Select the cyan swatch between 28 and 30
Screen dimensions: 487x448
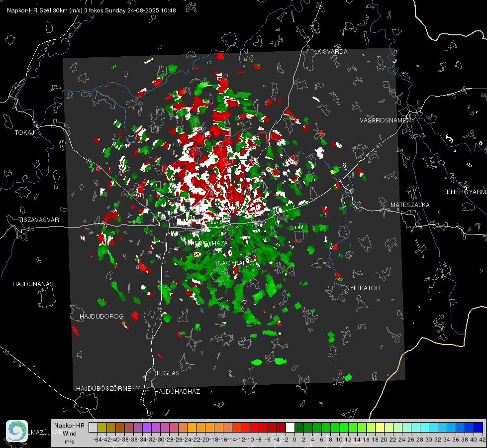pyautogui.click(x=424, y=427)
